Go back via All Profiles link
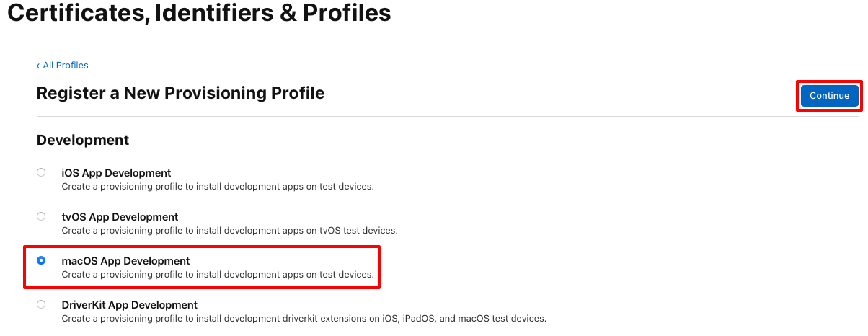Screen dimensions: 868x336 (62, 66)
